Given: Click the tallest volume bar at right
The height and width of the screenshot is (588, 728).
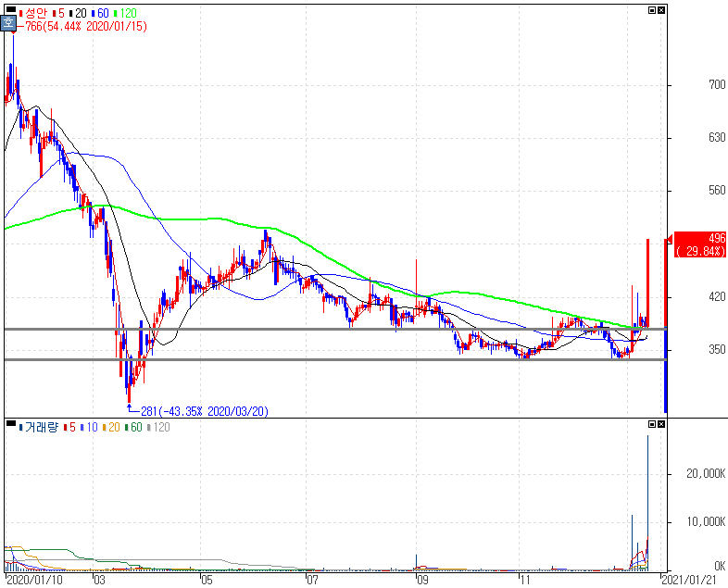Looking at the screenshot, I should [x=647, y=503].
